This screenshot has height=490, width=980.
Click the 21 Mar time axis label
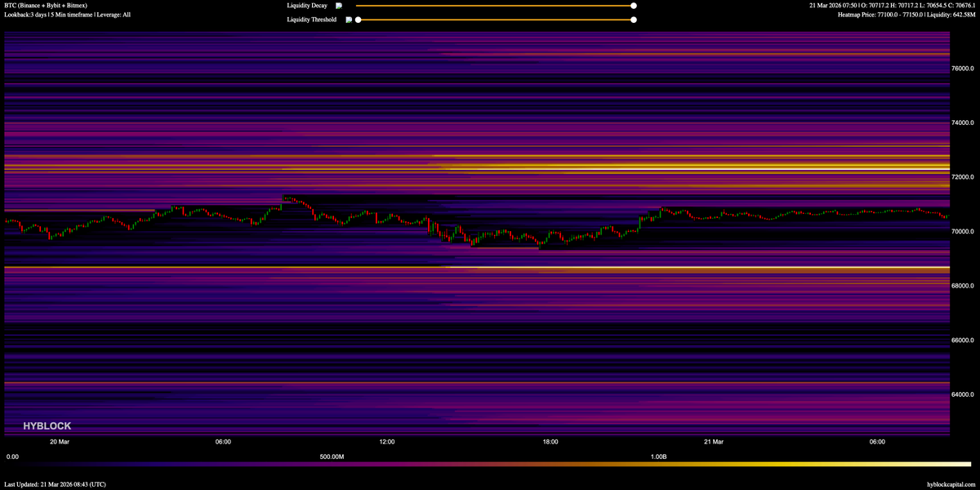(x=713, y=442)
